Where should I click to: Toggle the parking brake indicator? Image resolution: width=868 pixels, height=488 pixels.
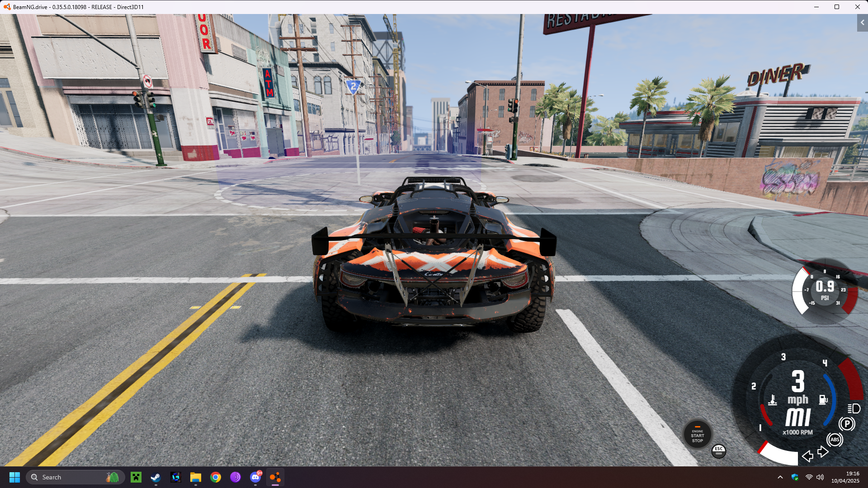(x=847, y=424)
